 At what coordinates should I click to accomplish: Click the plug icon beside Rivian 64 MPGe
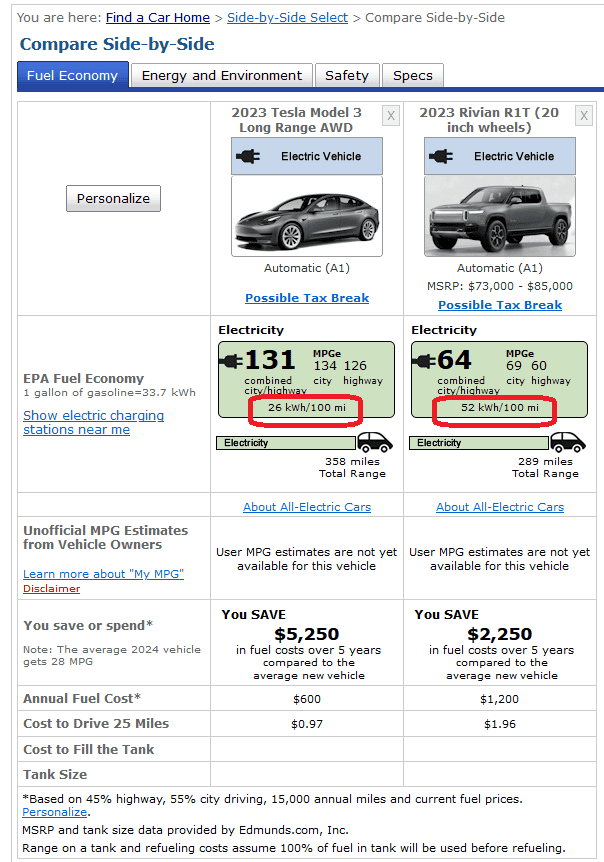(x=424, y=361)
